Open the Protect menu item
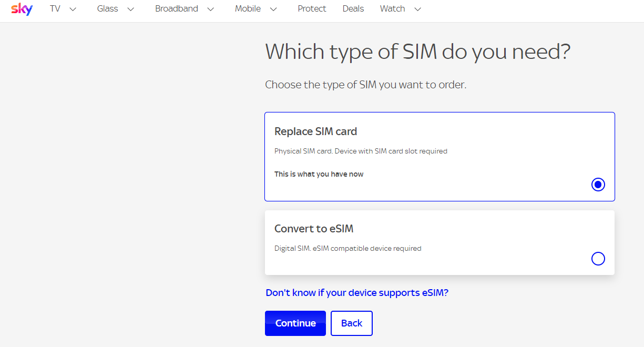Screen dimensions: 644x347 312,9
